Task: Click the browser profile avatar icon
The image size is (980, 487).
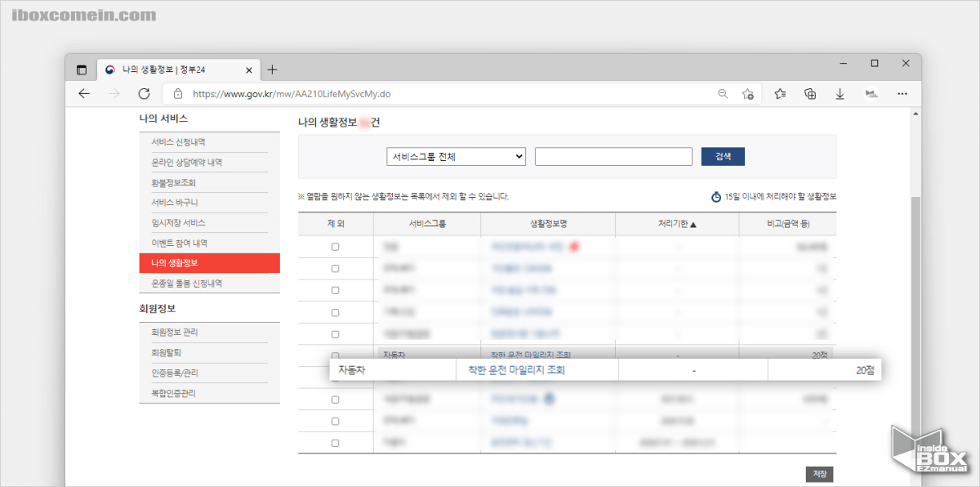Action: (x=871, y=93)
